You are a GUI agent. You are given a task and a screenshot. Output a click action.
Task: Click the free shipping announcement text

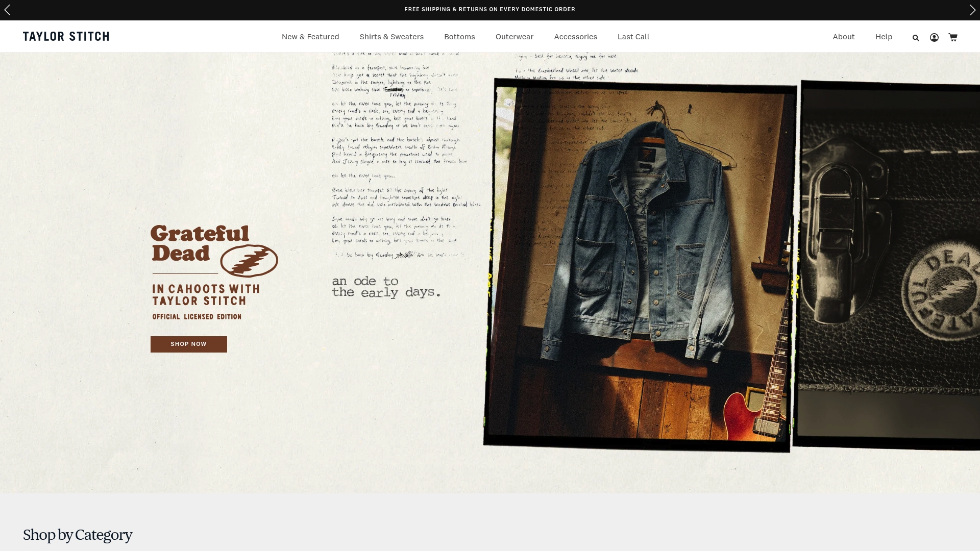(489, 10)
